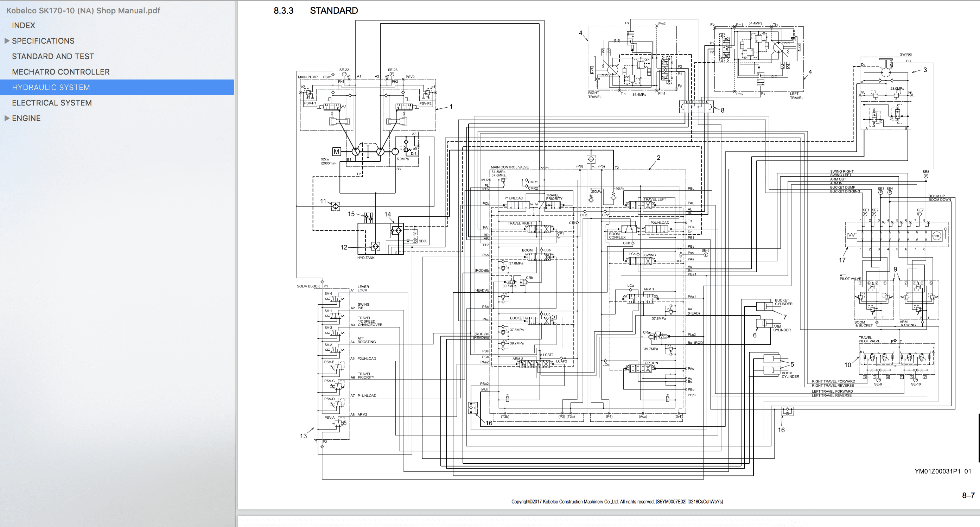
Task: Click the SE8 pressure sensor circle
Action: [x=925, y=176]
